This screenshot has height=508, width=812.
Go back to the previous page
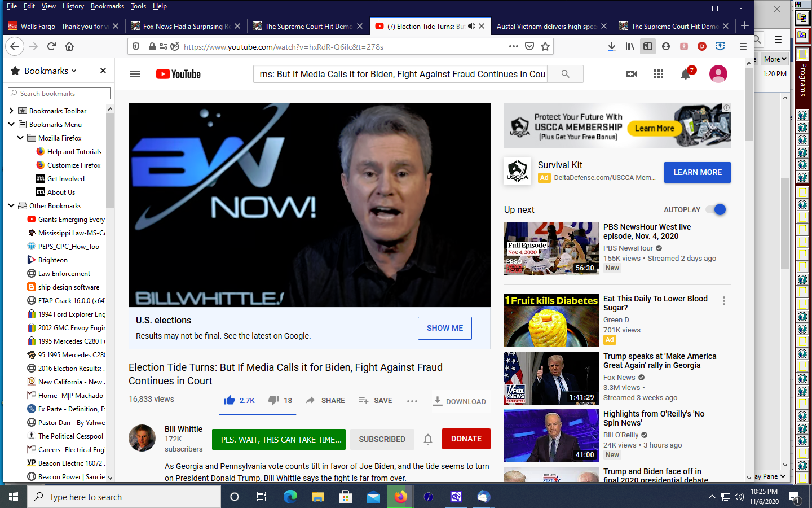pyautogui.click(x=15, y=46)
